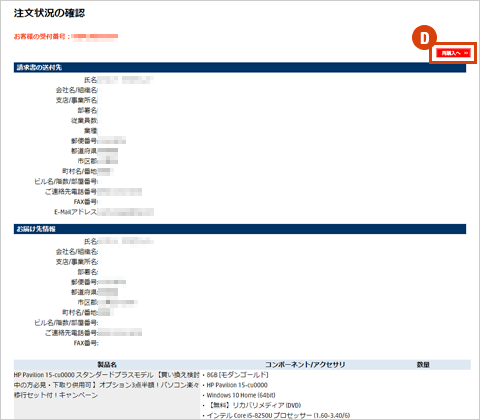Viewport: 480px width, 420px height.
Task: Click the Windows 10 Home (64bit) component entry
Action: tap(241, 395)
